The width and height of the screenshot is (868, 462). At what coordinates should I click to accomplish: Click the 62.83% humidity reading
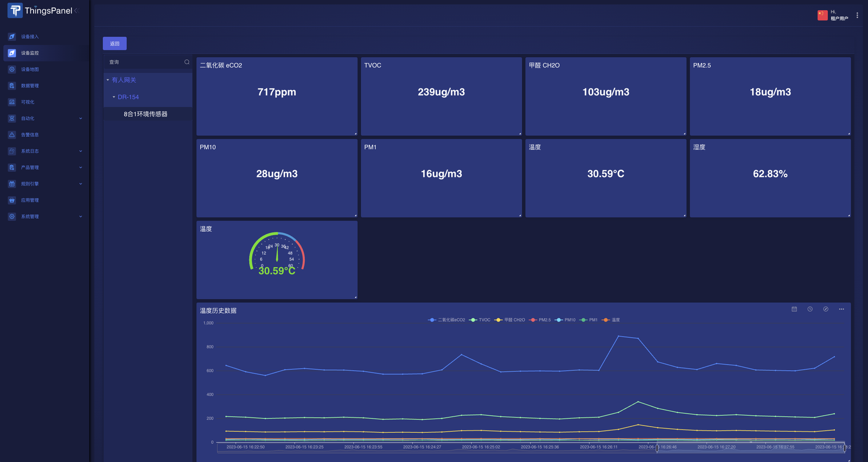(x=770, y=174)
